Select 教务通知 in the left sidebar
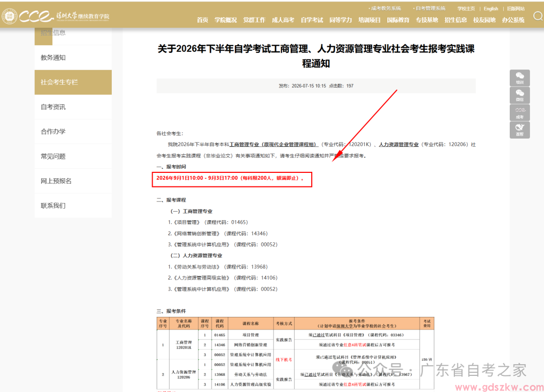The width and height of the screenshot is (544, 392). 73,57
